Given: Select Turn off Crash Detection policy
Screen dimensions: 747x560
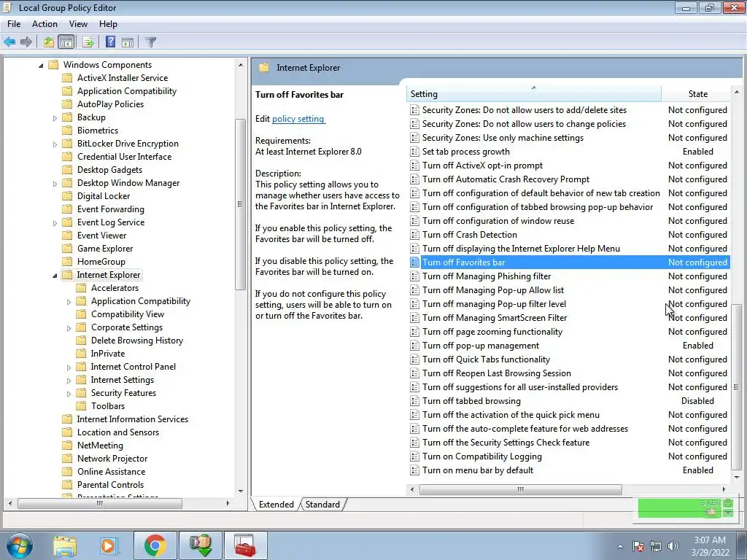Looking at the screenshot, I should point(569,235).
